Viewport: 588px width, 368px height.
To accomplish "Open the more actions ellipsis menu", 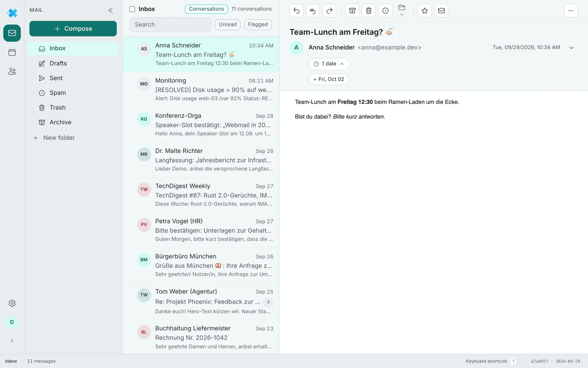I will click(x=571, y=11).
